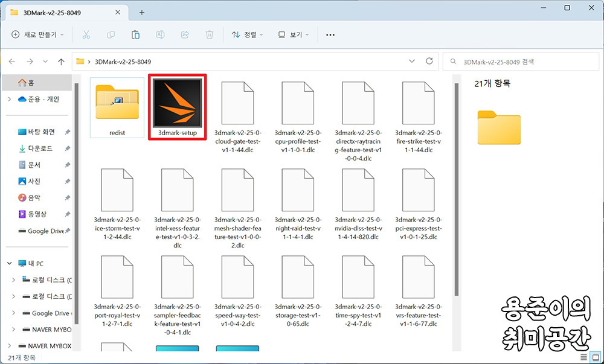Image resolution: width=604 pixels, height=364 pixels.
Task: Click the 3DMark-v2-25-8049 검색 search box
Action: [x=521, y=62]
